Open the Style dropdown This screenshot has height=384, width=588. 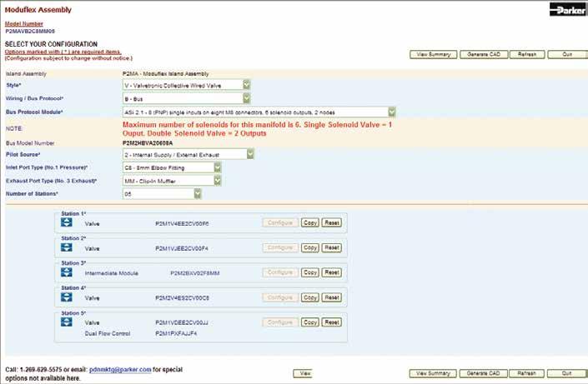pyautogui.click(x=186, y=85)
